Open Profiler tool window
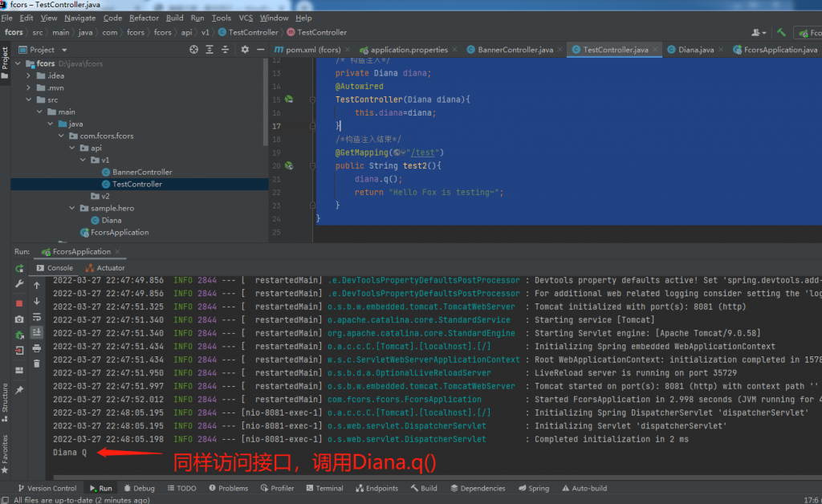Image resolution: width=822 pixels, height=504 pixels. (277, 488)
